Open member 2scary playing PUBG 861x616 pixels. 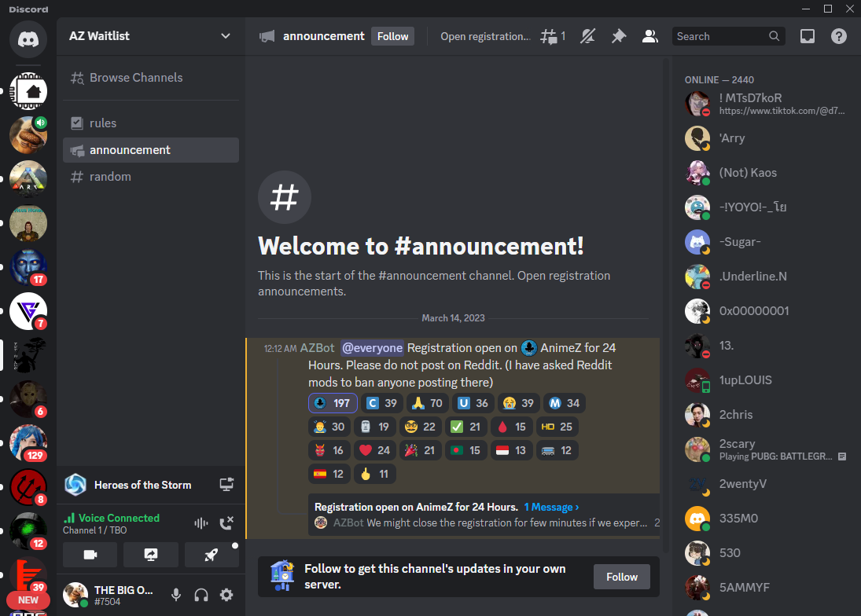765,449
